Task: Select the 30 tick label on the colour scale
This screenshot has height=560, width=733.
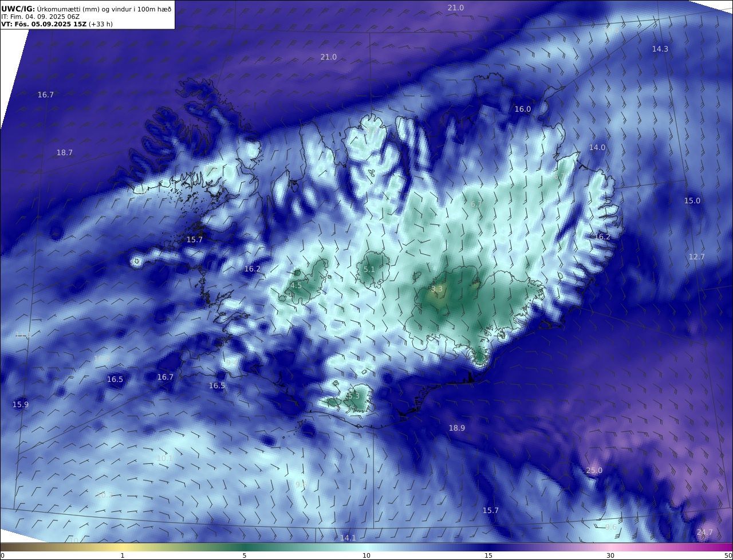Action: [610, 555]
